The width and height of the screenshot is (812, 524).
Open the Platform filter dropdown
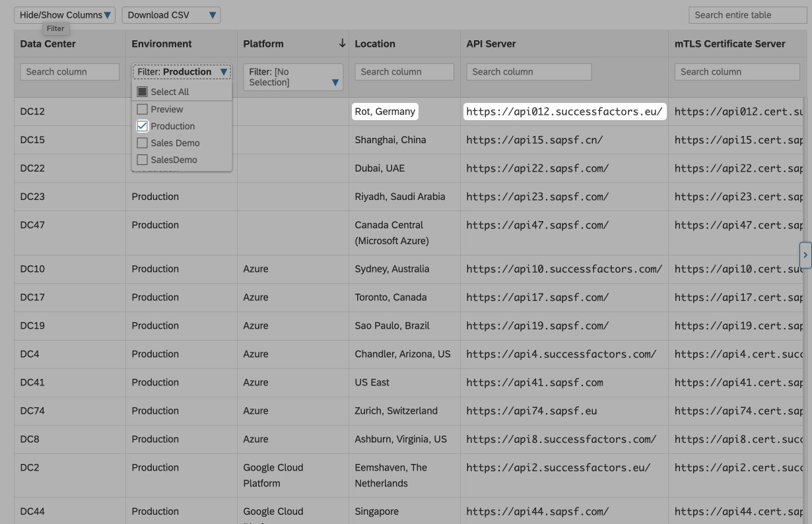point(293,77)
